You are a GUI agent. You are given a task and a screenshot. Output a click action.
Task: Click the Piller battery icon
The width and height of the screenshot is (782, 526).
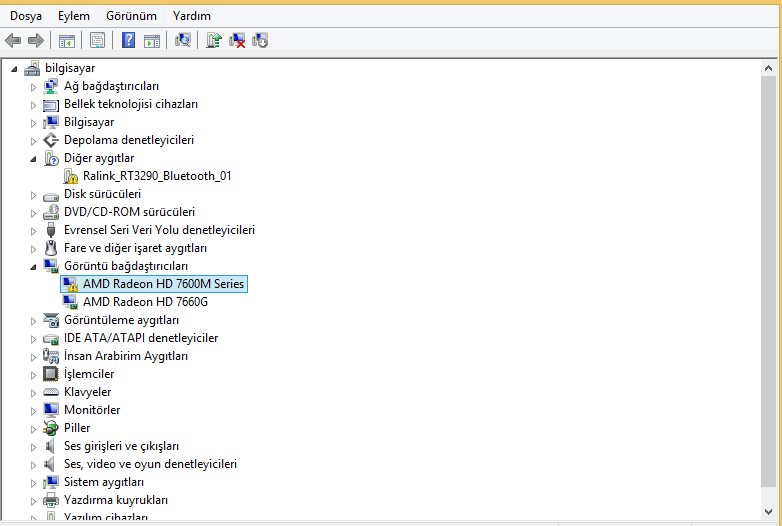tap(50, 428)
